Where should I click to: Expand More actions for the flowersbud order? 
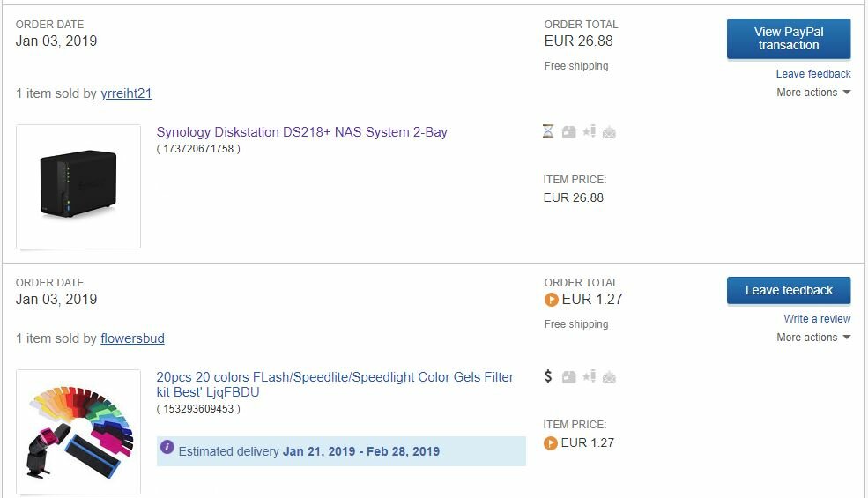[813, 338]
